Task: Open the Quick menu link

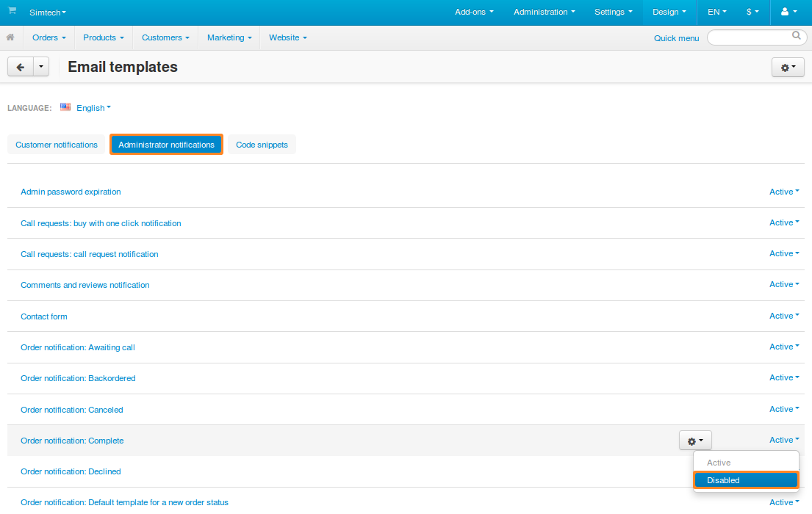Action: (x=676, y=37)
